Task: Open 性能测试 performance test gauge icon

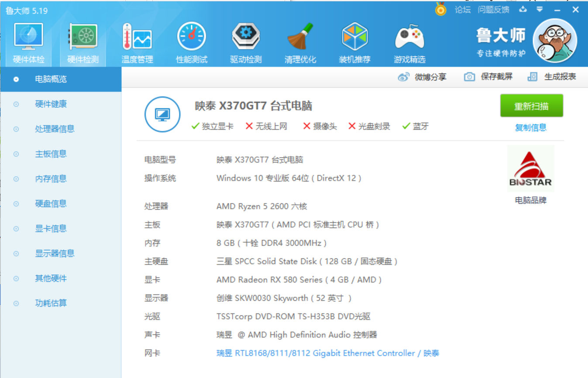Action: [x=191, y=36]
